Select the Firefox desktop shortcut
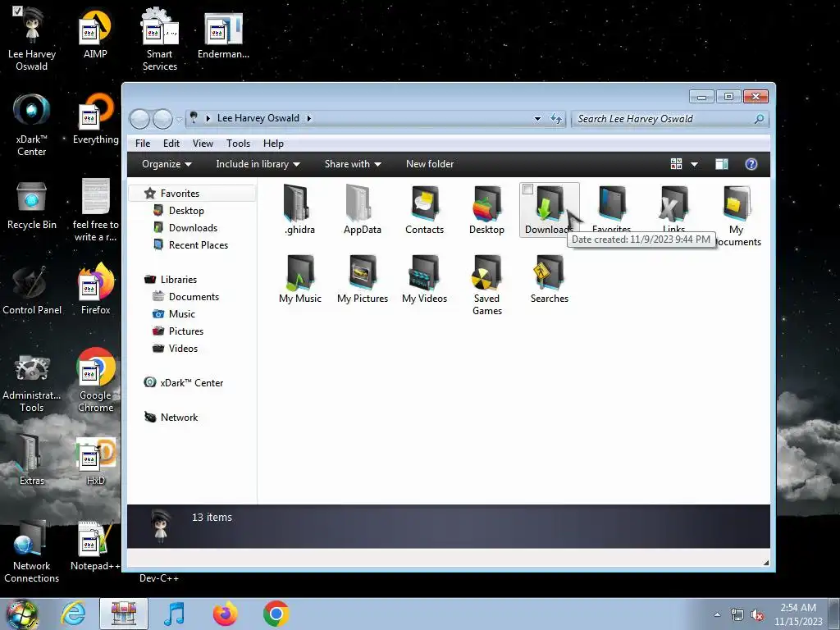 coord(95,290)
